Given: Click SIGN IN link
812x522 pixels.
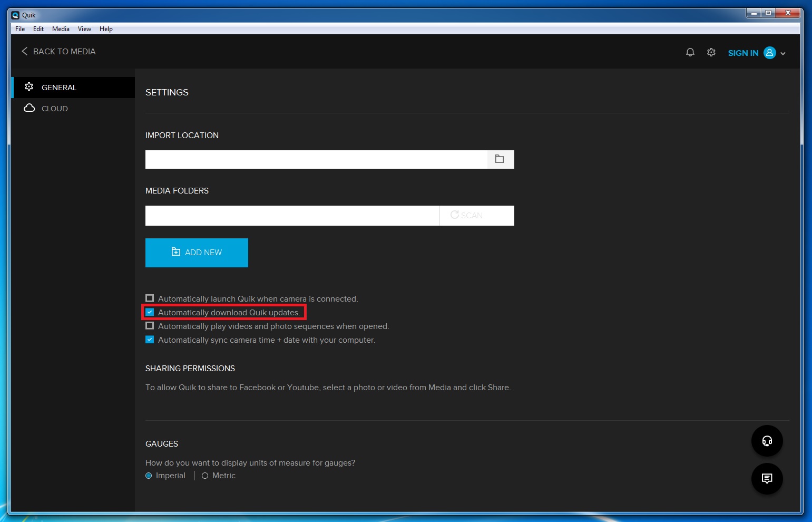Looking at the screenshot, I should tap(743, 53).
